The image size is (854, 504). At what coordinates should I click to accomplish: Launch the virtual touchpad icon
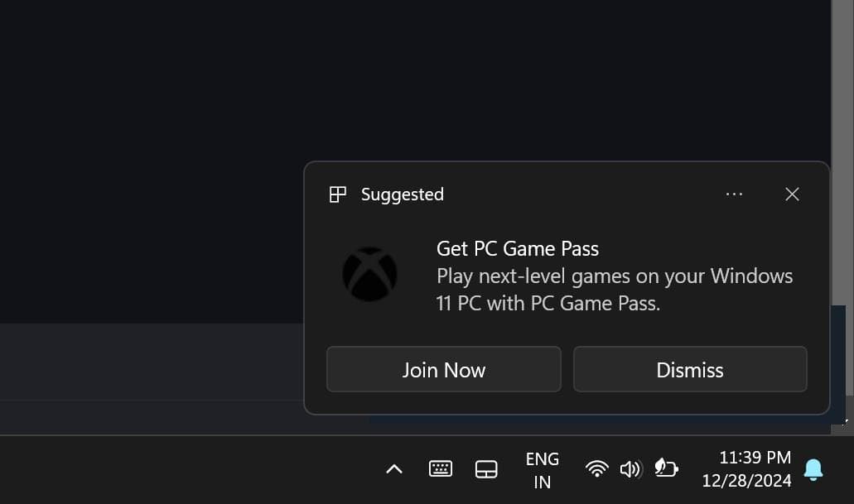click(486, 468)
